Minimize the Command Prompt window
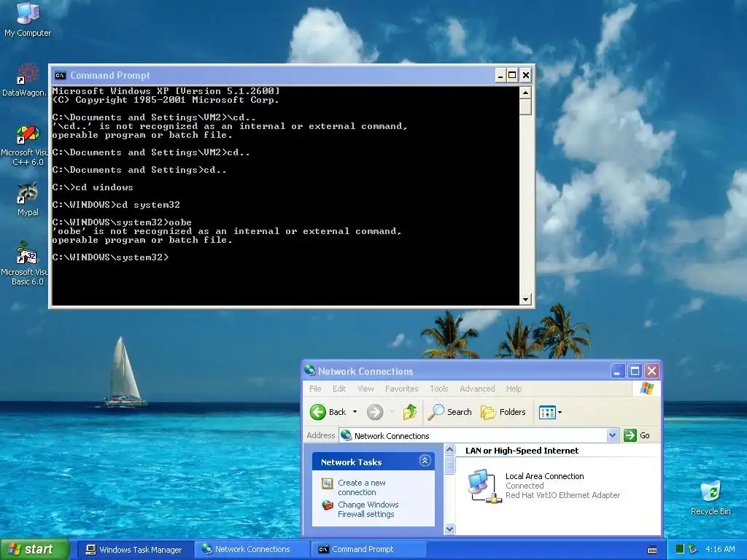 coord(500,75)
